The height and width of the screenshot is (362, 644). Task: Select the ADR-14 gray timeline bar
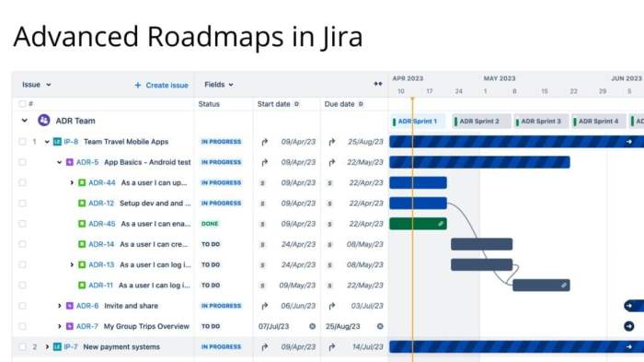click(482, 244)
